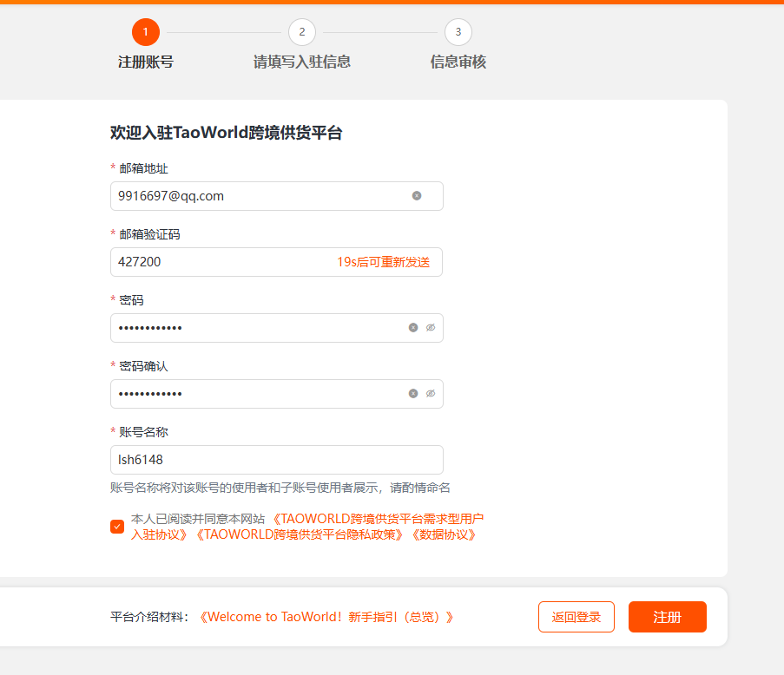The width and height of the screenshot is (784, 675).
Task: Focus the 密码确认 confirm password input
Action: 276,394
